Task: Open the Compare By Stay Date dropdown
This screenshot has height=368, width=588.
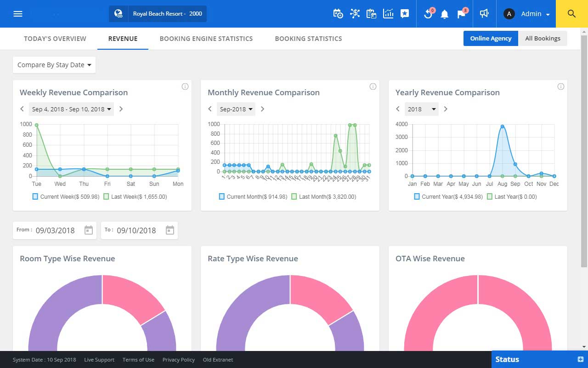Action: click(x=54, y=65)
